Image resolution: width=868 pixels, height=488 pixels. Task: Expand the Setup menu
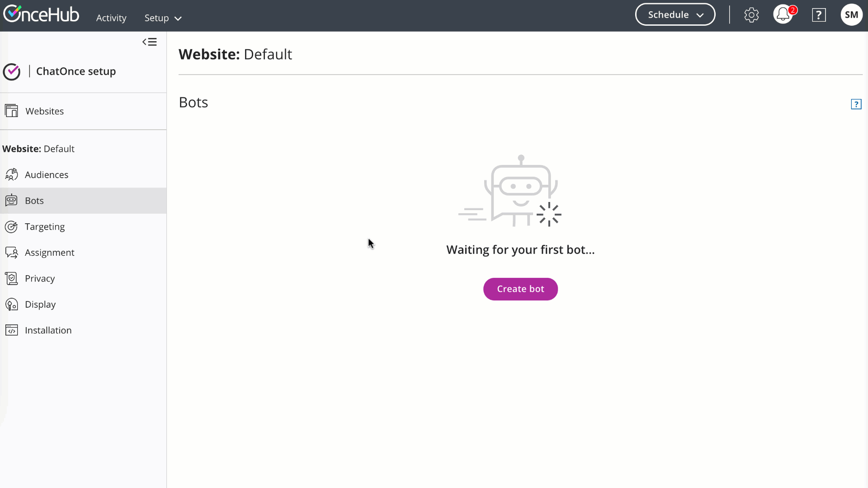coord(163,18)
